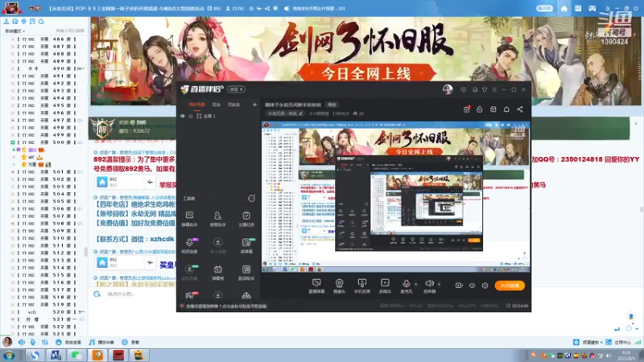
Task: Open the 自由模式 dropdown
Action: [x=14, y=31]
